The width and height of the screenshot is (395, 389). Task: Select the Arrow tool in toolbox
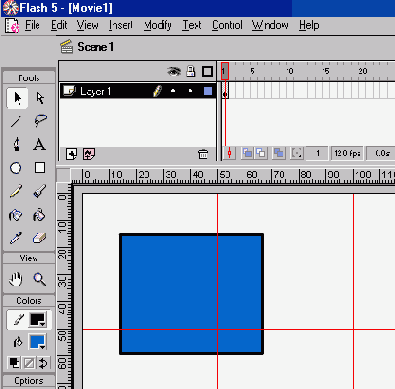pyautogui.click(x=17, y=98)
